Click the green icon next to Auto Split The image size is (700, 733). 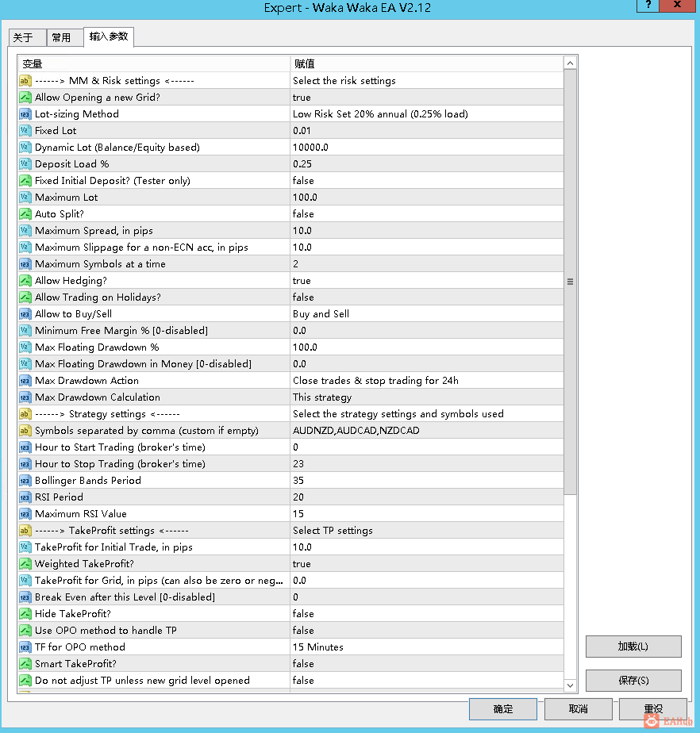pyautogui.click(x=25, y=214)
